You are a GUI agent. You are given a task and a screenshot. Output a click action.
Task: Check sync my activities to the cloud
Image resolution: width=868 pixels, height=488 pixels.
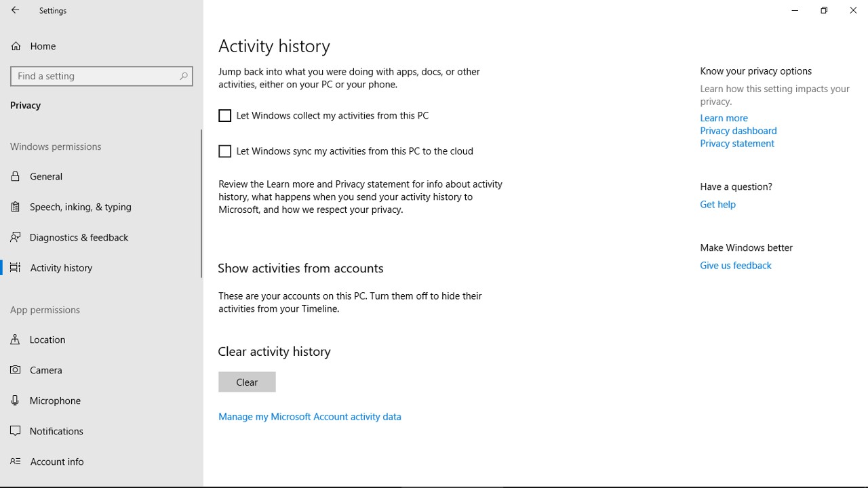tap(225, 151)
